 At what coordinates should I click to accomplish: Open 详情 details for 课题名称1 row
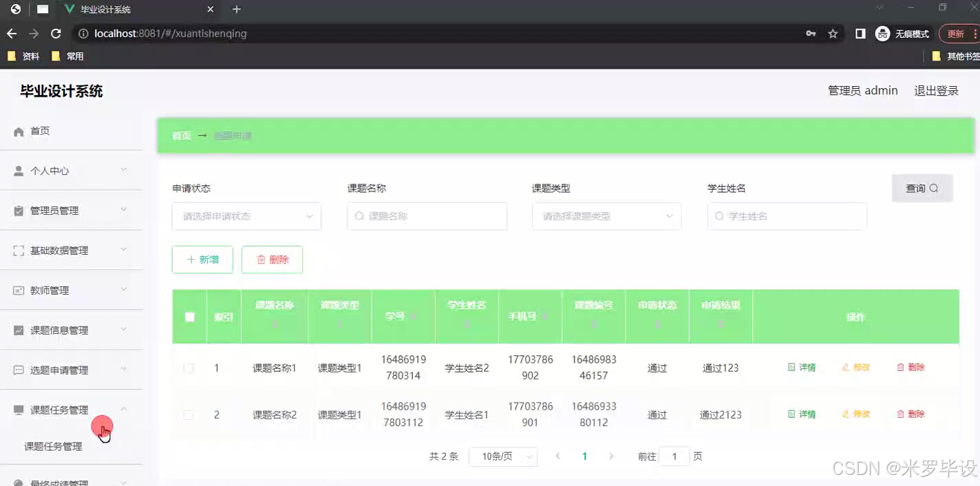[x=801, y=367]
